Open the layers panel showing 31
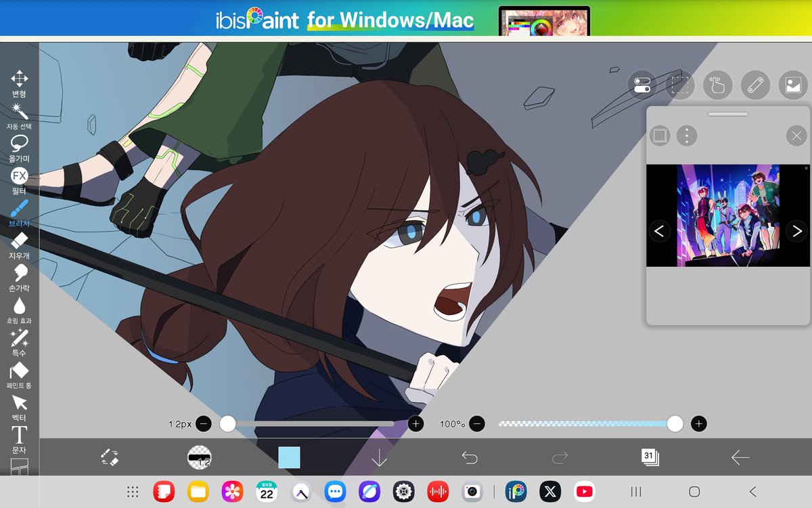Image resolution: width=812 pixels, height=508 pixels. coord(650,457)
